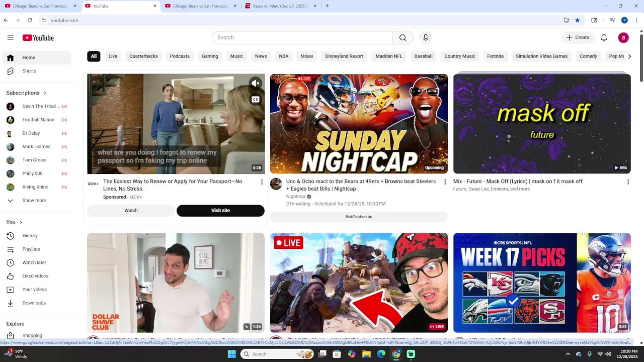Image resolution: width=644 pixels, height=362 pixels.
Task: Open the Sunday Nightcap video thumbnail
Action: [359, 124]
